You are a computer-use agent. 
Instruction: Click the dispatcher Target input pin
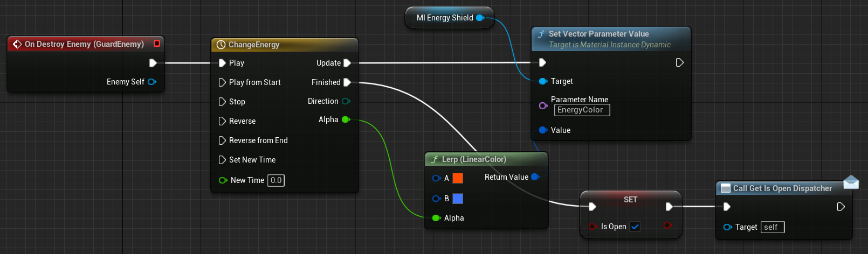727,227
